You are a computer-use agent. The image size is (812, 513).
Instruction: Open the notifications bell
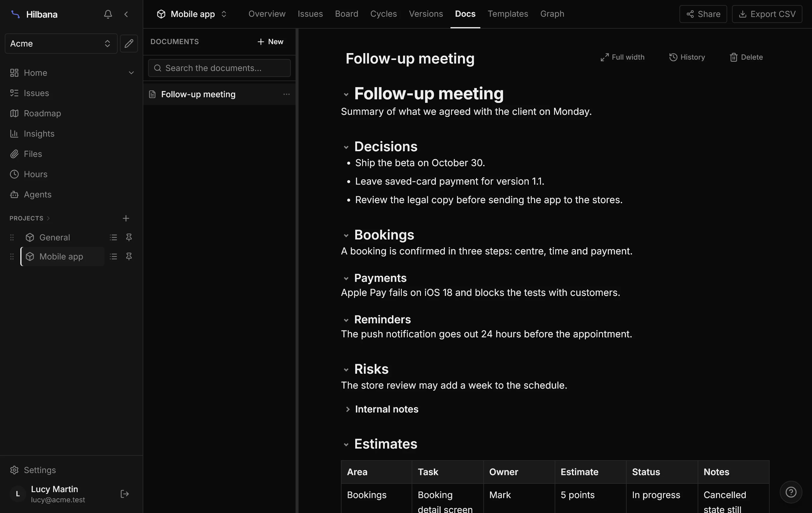pyautogui.click(x=108, y=14)
